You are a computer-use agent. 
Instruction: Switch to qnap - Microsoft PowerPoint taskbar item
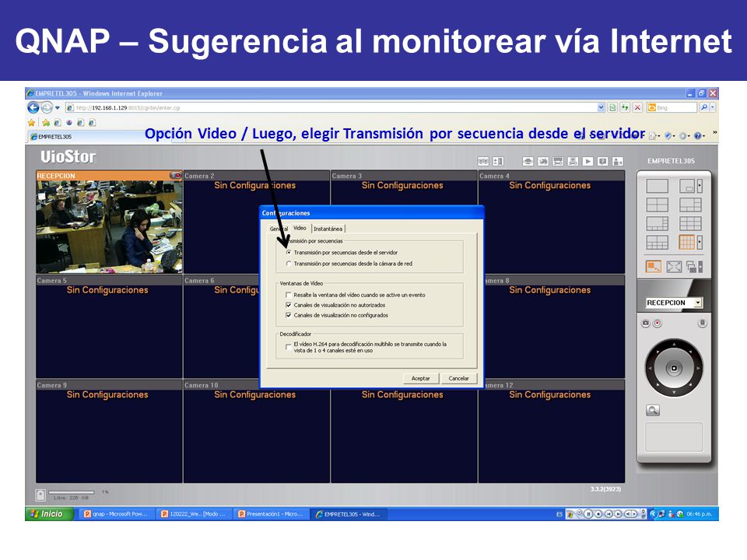tap(116, 514)
